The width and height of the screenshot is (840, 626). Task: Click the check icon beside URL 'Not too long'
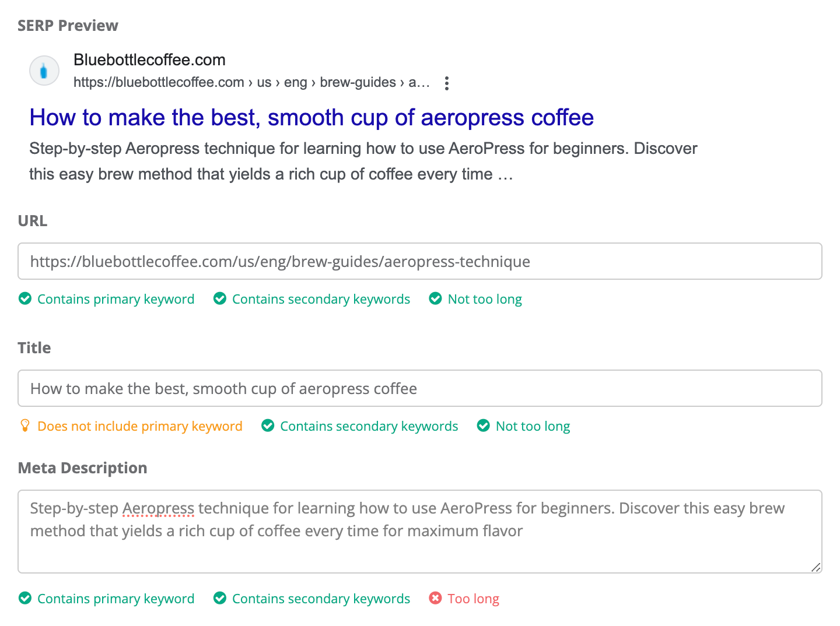coord(436,299)
